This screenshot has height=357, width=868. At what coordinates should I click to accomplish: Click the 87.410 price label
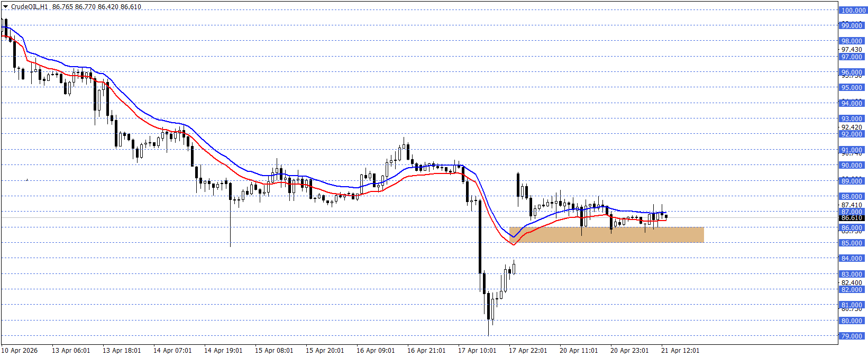click(852, 205)
